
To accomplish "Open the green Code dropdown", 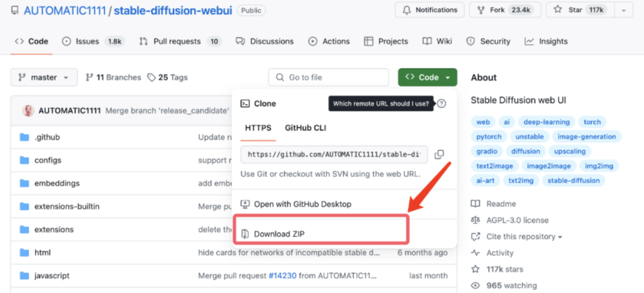I will click(x=428, y=77).
